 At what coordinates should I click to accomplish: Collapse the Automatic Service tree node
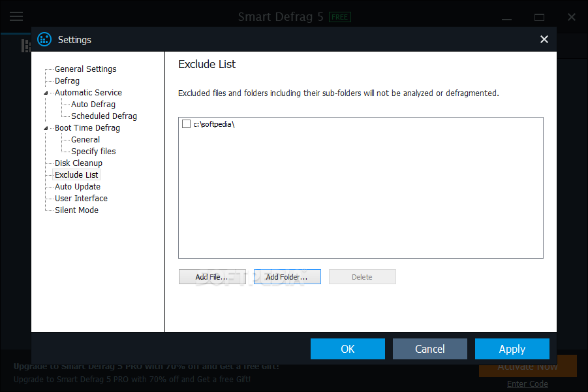coord(46,93)
